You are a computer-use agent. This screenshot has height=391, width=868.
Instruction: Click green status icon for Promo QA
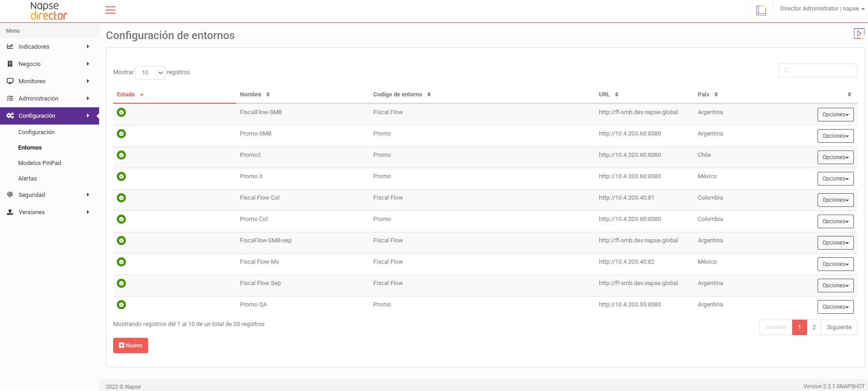pyautogui.click(x=121, y=305)
